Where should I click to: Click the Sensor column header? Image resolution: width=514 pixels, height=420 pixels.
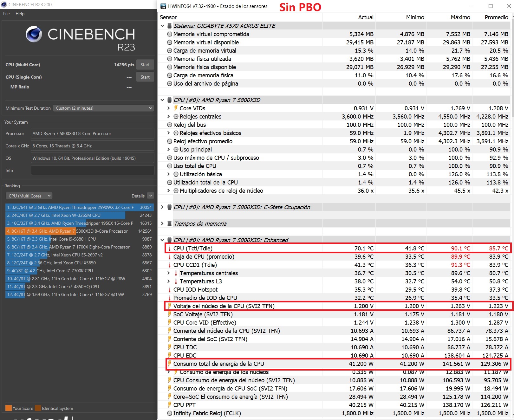[168, 17]
